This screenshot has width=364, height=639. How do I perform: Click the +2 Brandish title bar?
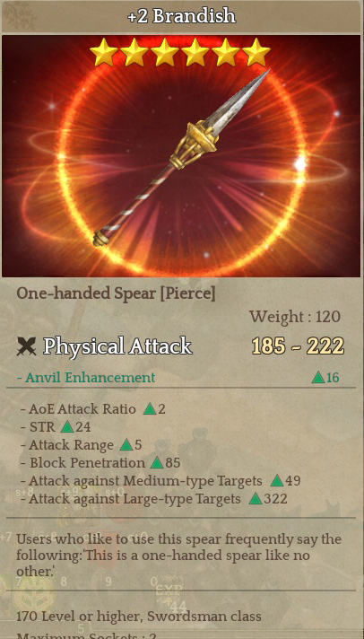pos(182,16)
